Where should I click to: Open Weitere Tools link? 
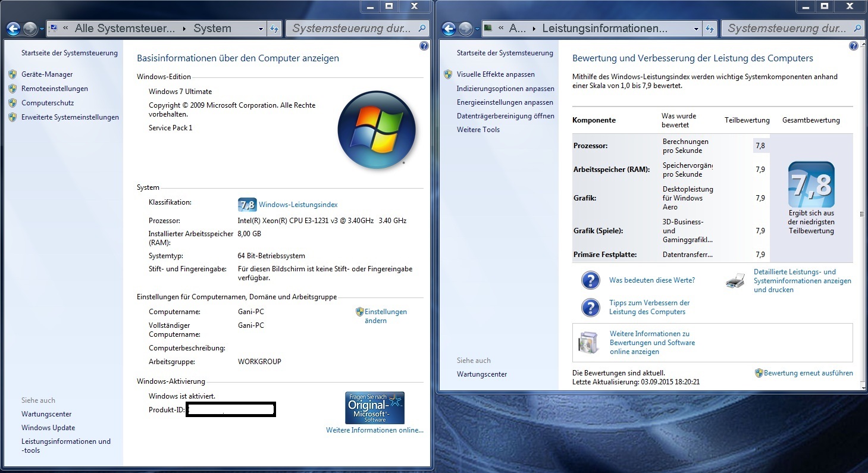tap(478, 130)
